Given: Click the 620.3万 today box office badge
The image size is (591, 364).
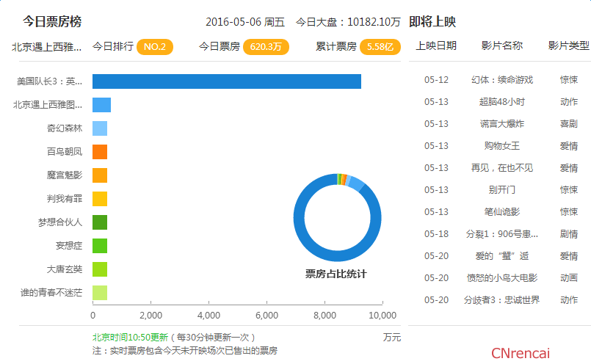Looking at the screenshot, I should coord(265,47).
